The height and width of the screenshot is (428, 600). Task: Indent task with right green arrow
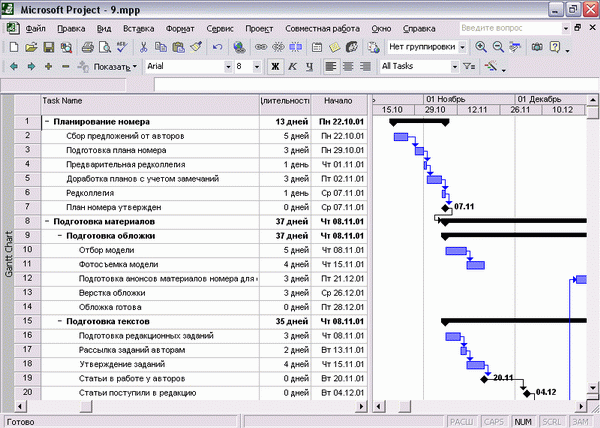[x=31, y=67]
